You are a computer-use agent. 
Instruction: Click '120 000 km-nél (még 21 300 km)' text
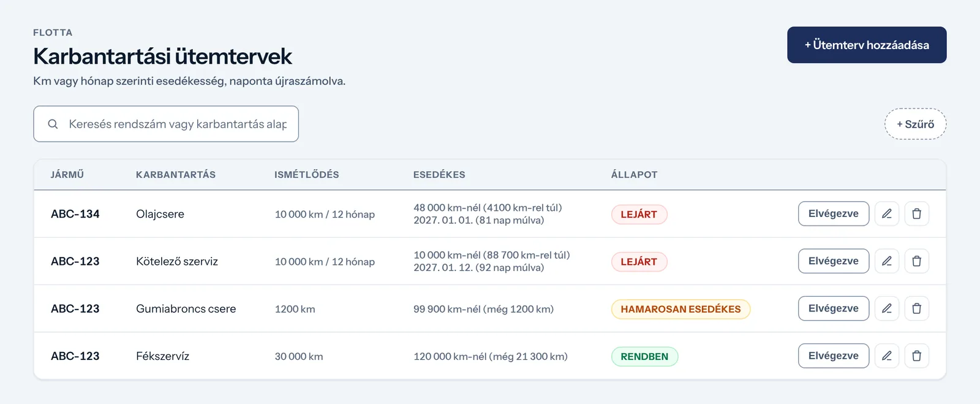[491, 356]
